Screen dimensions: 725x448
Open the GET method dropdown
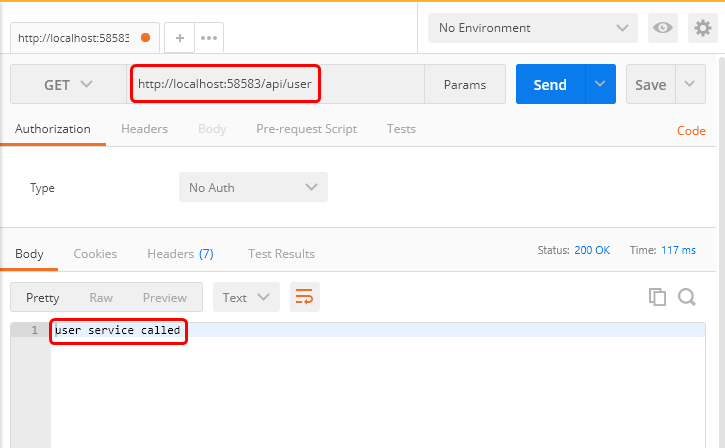click(x=68, y=85)
